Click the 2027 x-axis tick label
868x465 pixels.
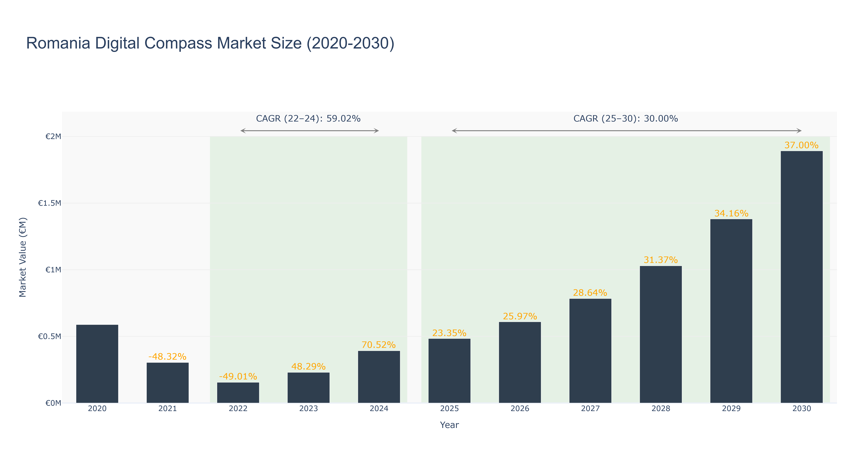(590, 409)
